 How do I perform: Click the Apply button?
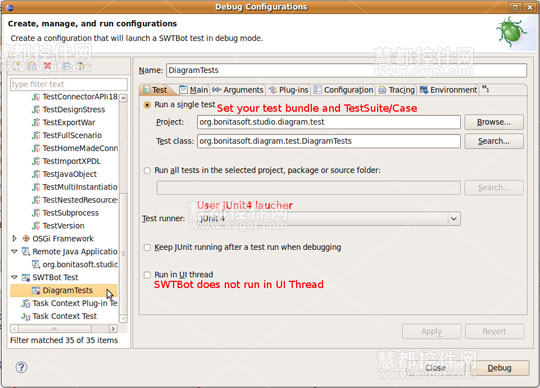point(432,332)
